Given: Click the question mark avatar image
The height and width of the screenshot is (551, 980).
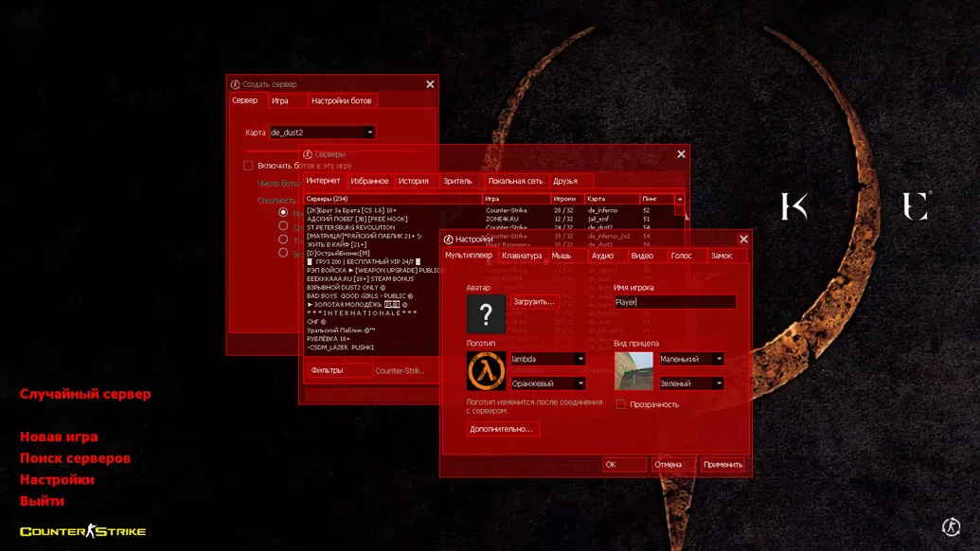Looking at the screenshot, I should point(486,313).
